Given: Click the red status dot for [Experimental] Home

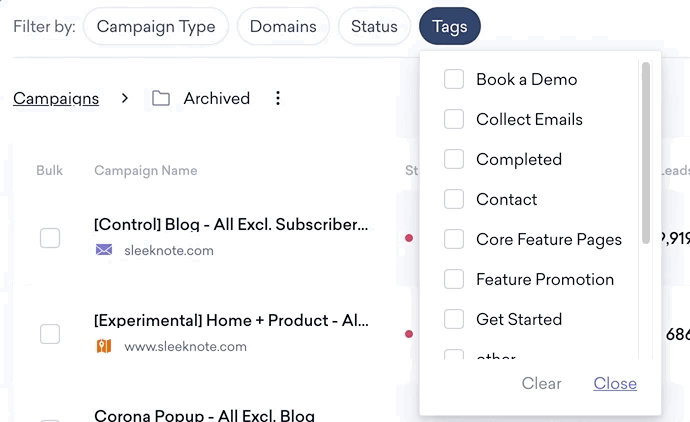Looking at the screenshot, I should 409,334.
